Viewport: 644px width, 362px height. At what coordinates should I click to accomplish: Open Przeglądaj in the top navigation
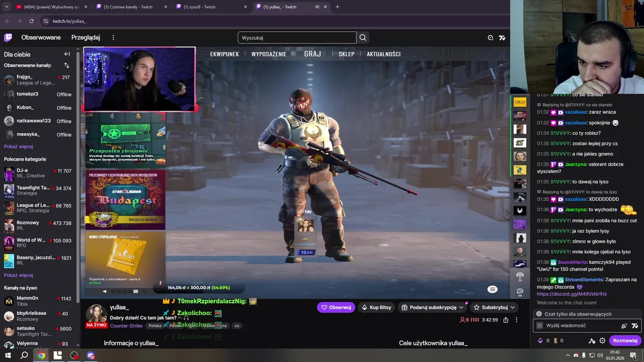click(x=86, y=38)
